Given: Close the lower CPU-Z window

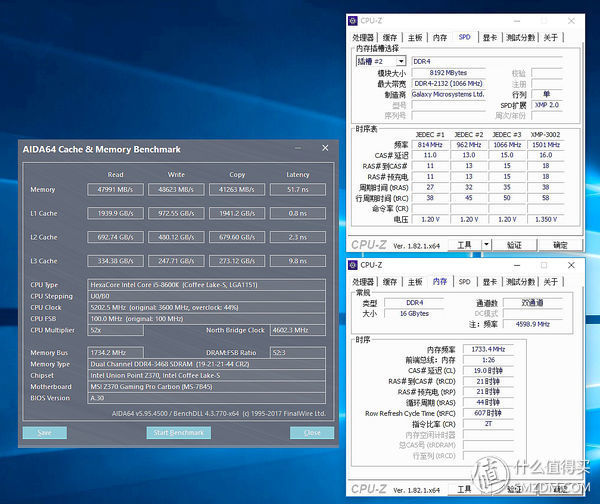Looking at the screenshot, I should pyautogui.click(x=571, y=265).
